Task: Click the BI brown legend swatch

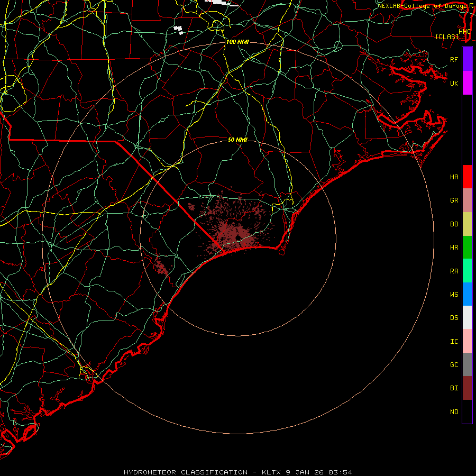Action: (x=467, y=388)
